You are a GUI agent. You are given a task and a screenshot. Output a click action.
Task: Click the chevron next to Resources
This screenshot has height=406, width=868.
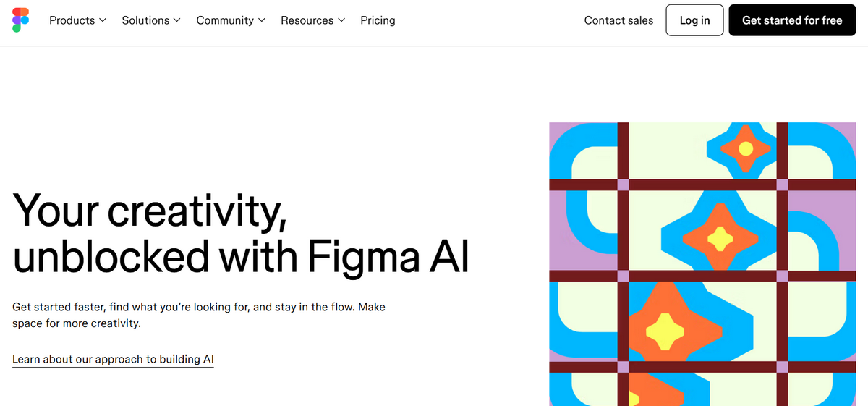click(341, 20)
